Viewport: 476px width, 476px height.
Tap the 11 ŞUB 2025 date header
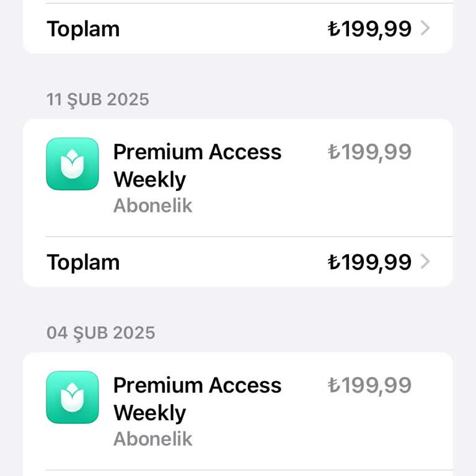[x=98, y=99]
